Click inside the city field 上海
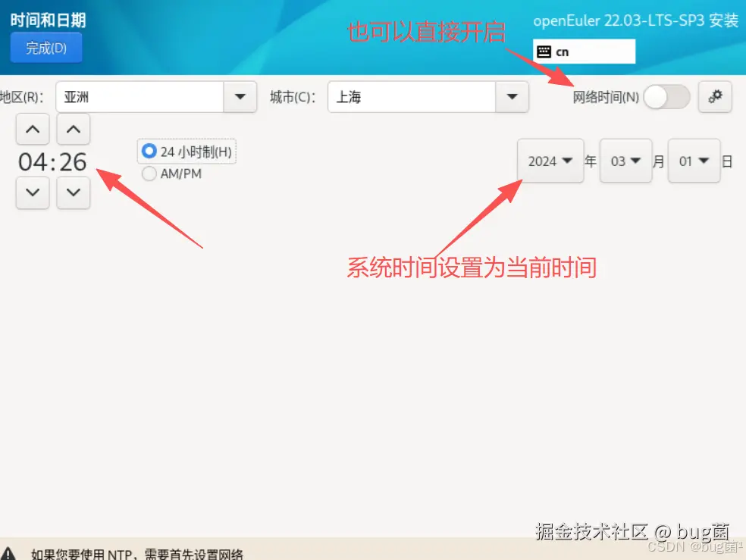 [412, 96]
